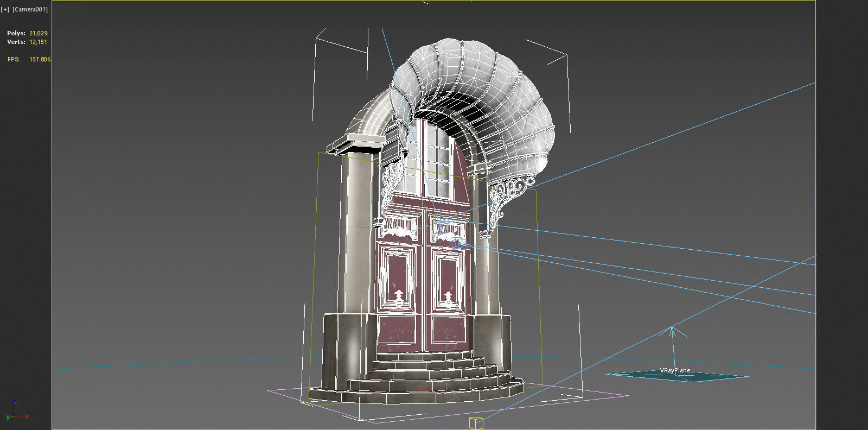Open the [+] viewport general menu
Image resolution: width=868 pixels, height=430 pixels.
5,9
